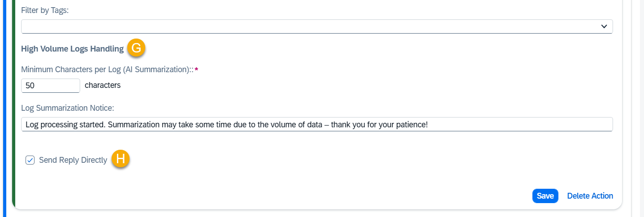Click the High Volume Logs Handling heading
The height and width of the screenshot is (217, 644).
coord(72,49)
